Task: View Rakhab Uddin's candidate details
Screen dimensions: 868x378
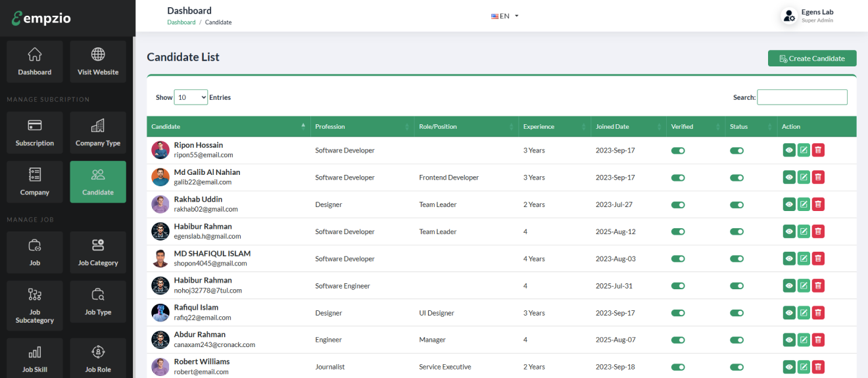Action: pos(789,204)
